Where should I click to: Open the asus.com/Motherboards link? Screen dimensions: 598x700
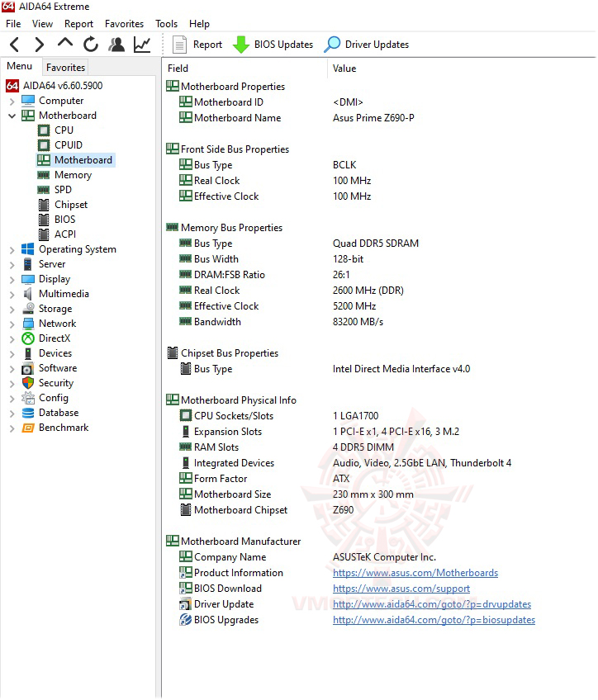(x=415, y=573)
